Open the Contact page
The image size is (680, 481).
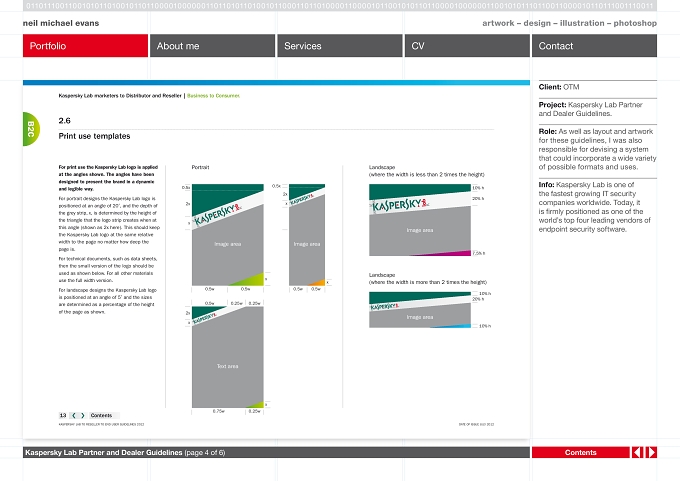pos(595,46)
